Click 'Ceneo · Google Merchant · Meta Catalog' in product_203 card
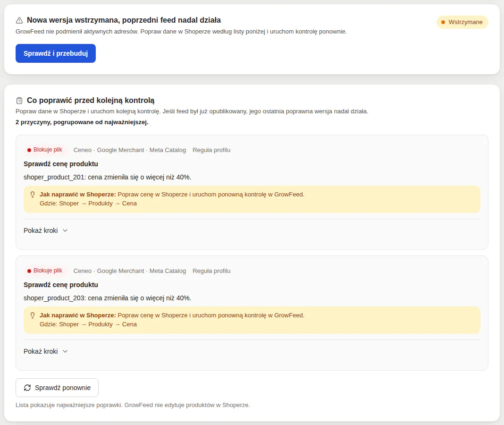Viewport: 504px width, 425px height. coord(129,271)
